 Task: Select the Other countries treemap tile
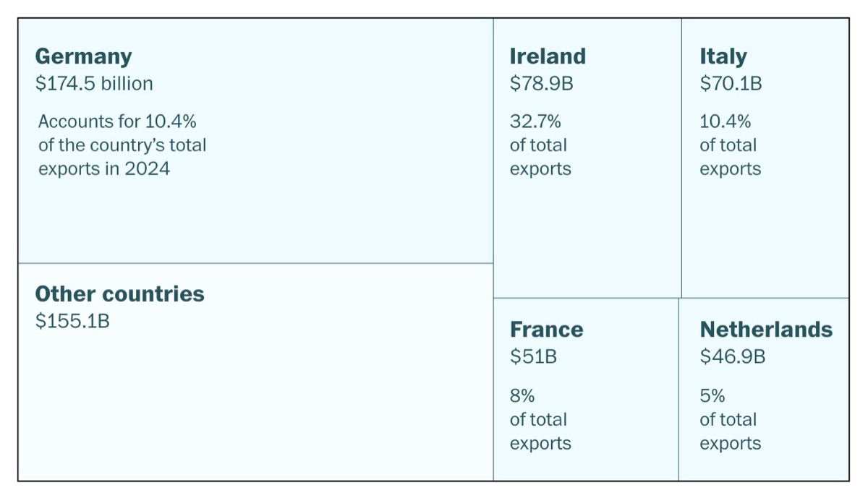[253, 405]
